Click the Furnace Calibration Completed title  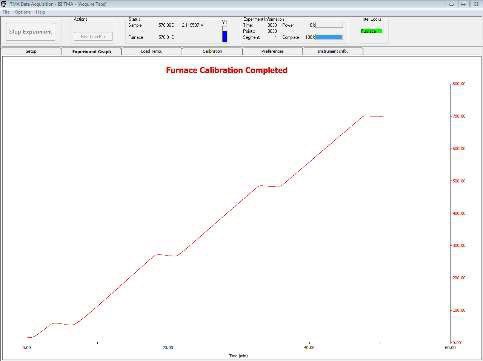pos(227,70)
